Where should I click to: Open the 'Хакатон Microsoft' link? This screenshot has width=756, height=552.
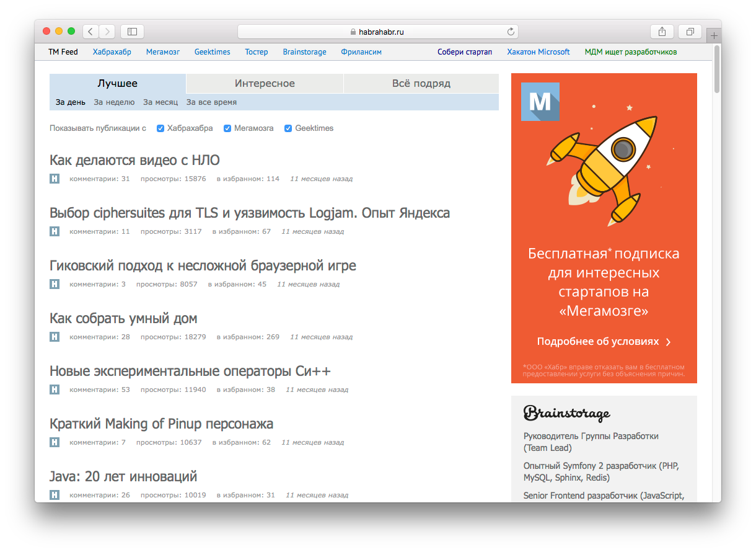pos(538,52)
